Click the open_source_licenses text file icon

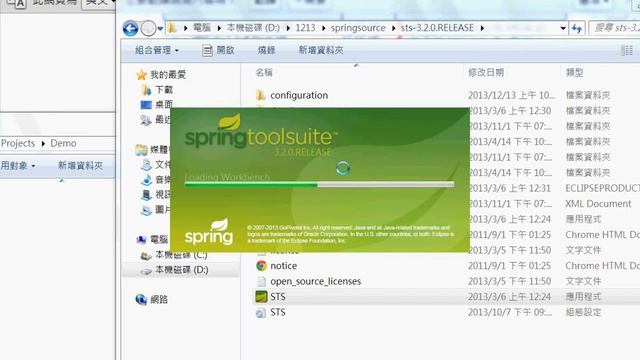261,281
